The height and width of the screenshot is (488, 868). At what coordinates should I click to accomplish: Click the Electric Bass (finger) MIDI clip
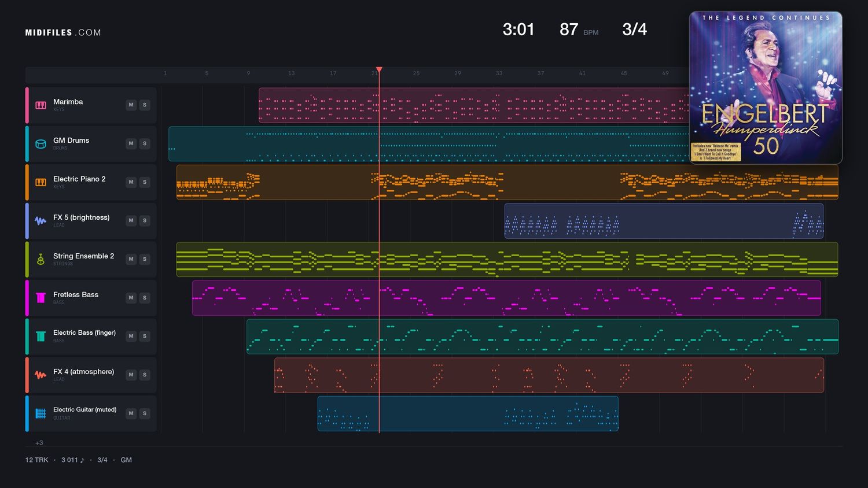tap(542, 337)
